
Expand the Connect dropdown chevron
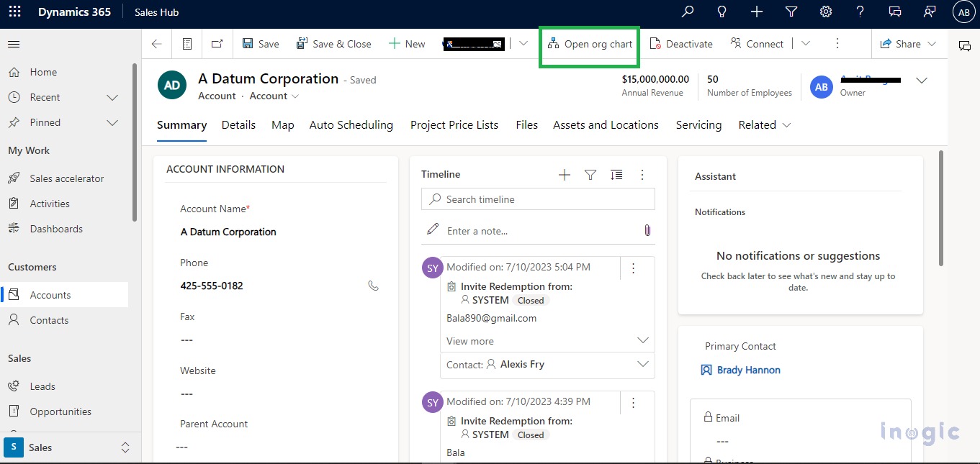pos(806,44)
